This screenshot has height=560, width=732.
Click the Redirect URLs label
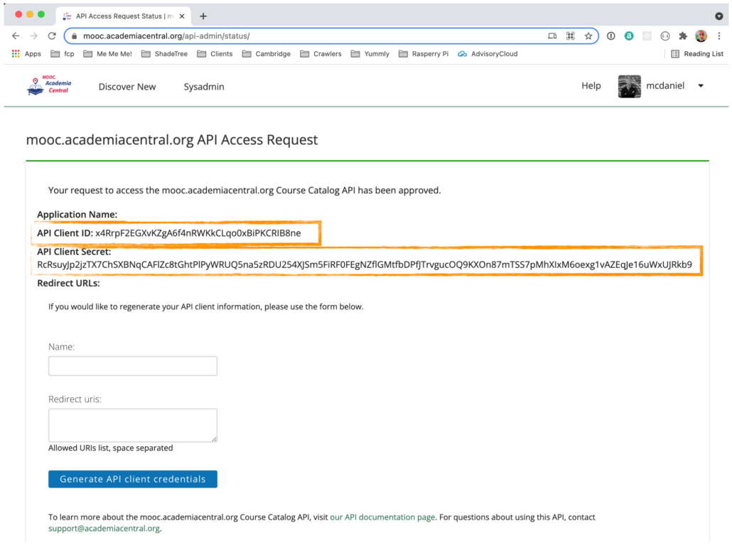(x=69, y=284)
